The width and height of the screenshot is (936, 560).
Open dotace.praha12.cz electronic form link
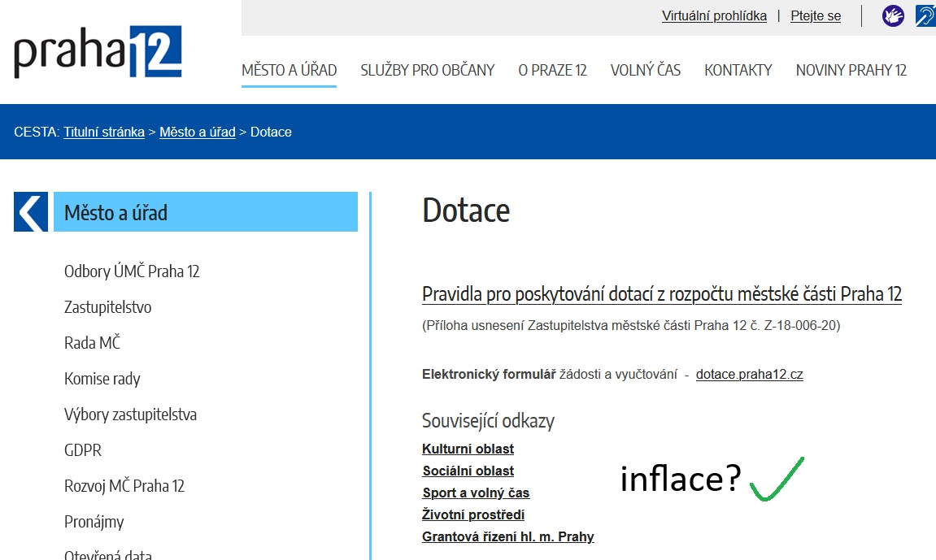tap(749, 375)
